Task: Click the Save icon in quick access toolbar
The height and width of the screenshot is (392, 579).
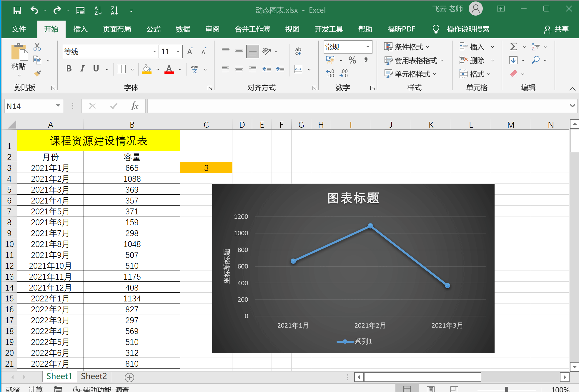Action: pos(17,11)
